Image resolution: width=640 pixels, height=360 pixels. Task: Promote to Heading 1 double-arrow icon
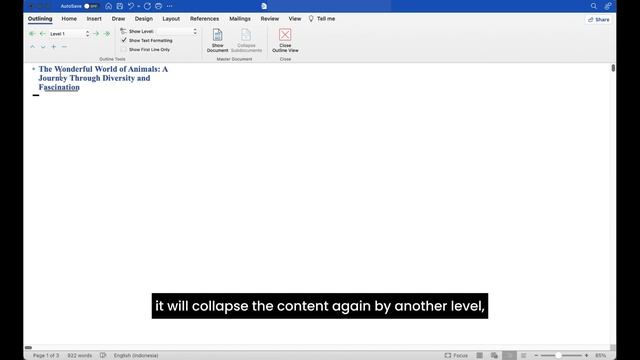(x=32, y=34)
